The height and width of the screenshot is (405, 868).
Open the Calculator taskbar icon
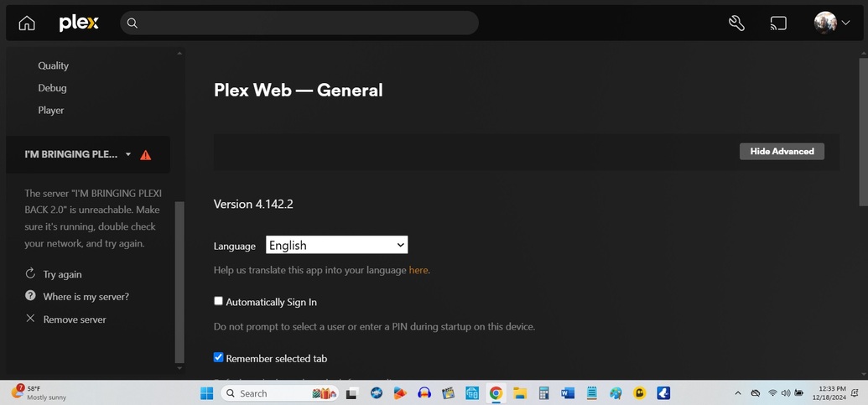pos(543,393)
